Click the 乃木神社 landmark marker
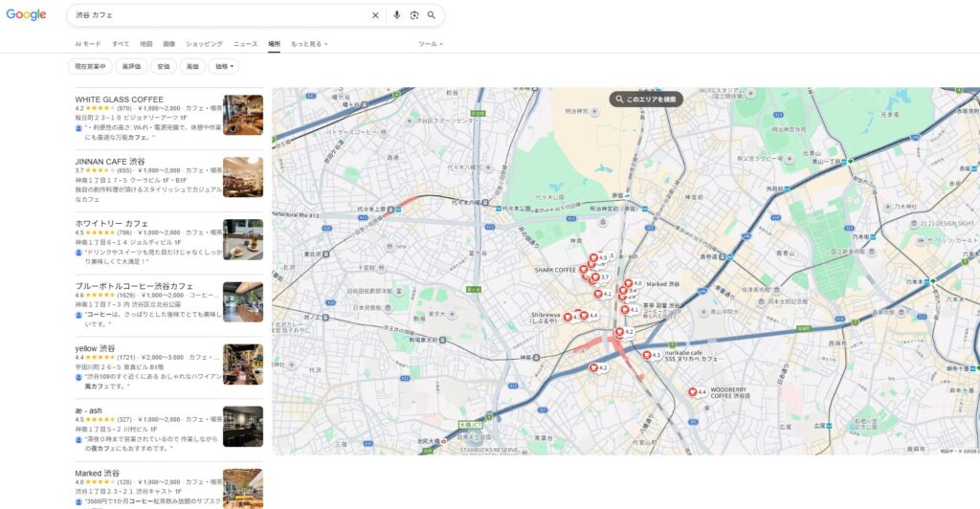The width and height of the screenshot is (980, 509). click(887, 207)
